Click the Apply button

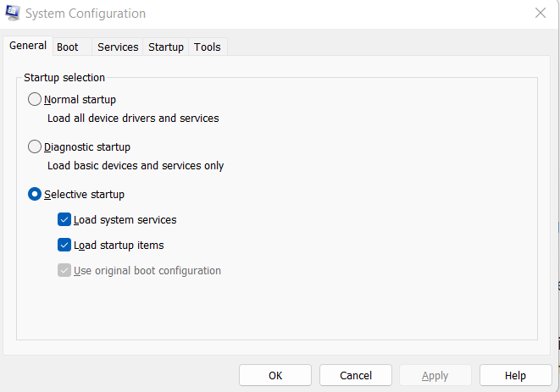pyautogui.click(x=435, y=375)
